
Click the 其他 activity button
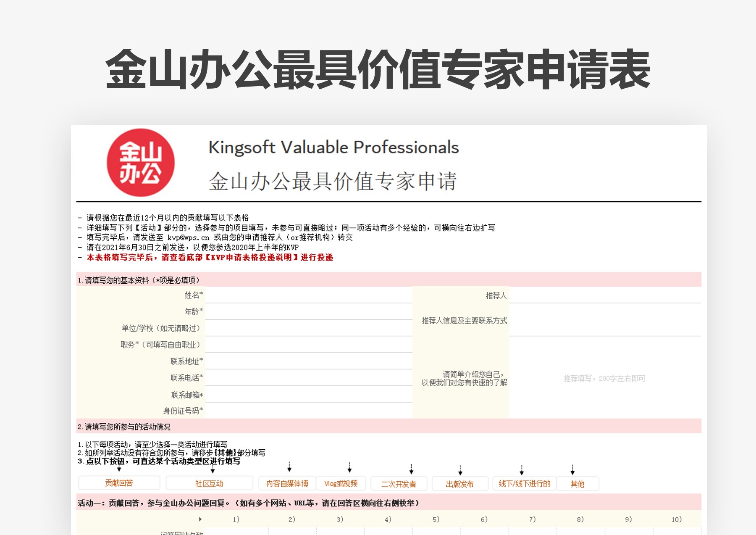577,483
